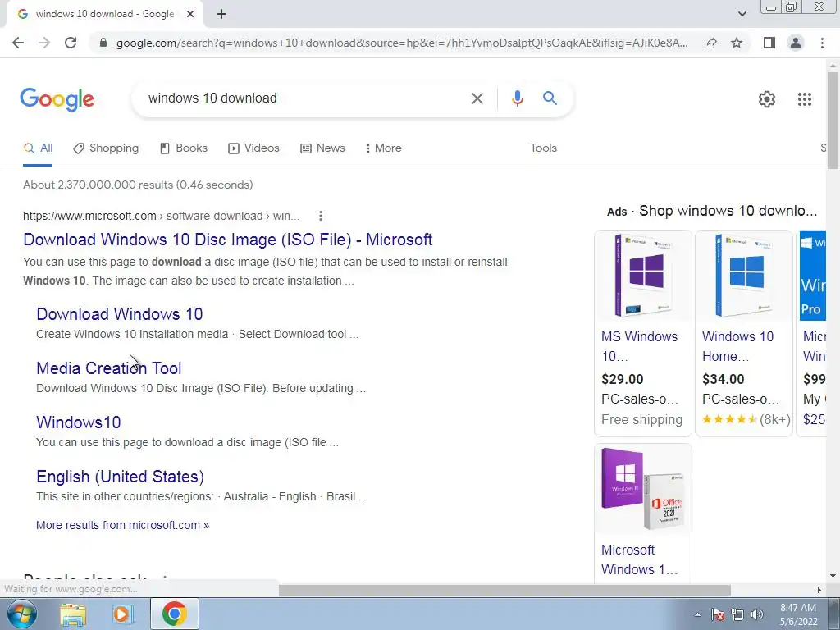Bookmark this page with the star icon
This screenshot has width=840, height=630.
click(737, 43)
